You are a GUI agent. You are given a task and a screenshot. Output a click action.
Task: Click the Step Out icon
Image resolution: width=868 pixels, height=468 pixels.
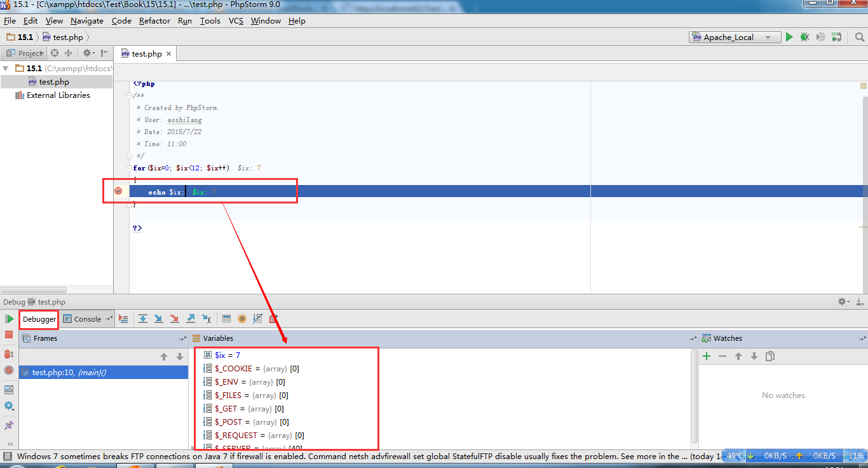(x=190, y=319)
